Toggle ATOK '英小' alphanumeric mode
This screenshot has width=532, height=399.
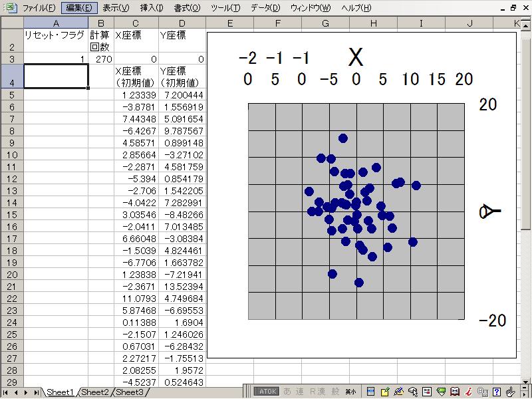350,392
